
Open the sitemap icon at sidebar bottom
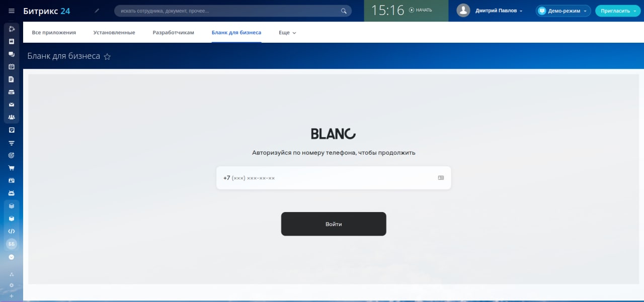12,274
